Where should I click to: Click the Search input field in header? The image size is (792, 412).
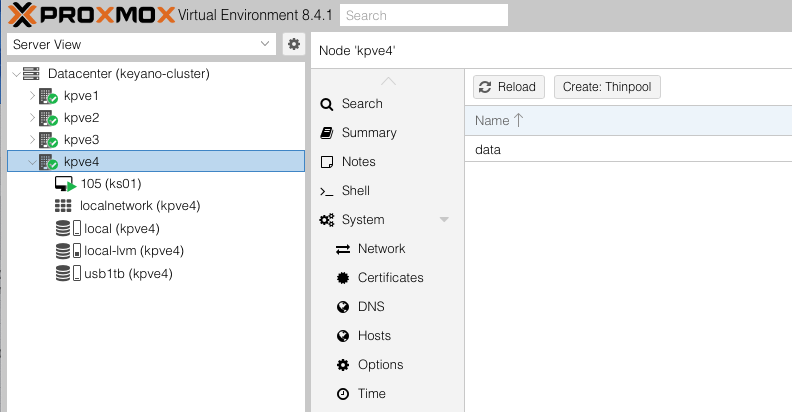click(x=424, y=15)
